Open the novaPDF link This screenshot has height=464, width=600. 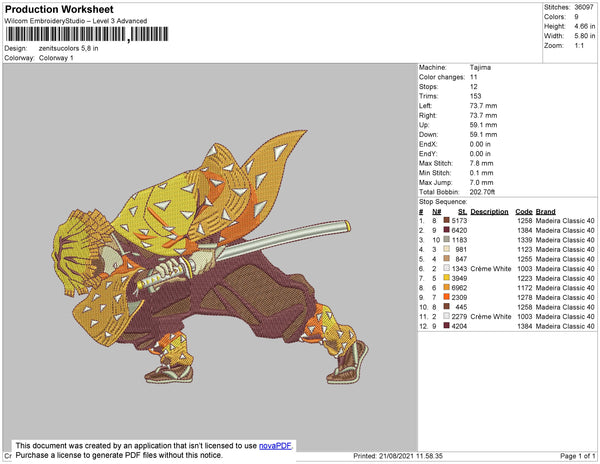(275, 446)
